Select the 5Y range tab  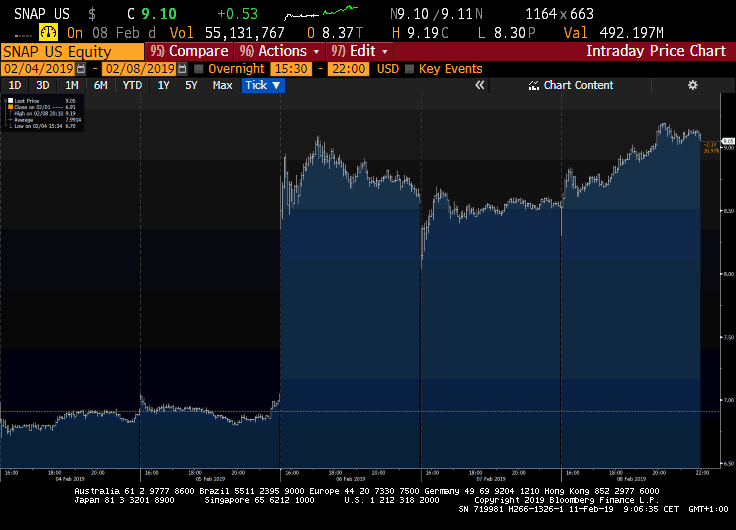[x=191, y=85]
